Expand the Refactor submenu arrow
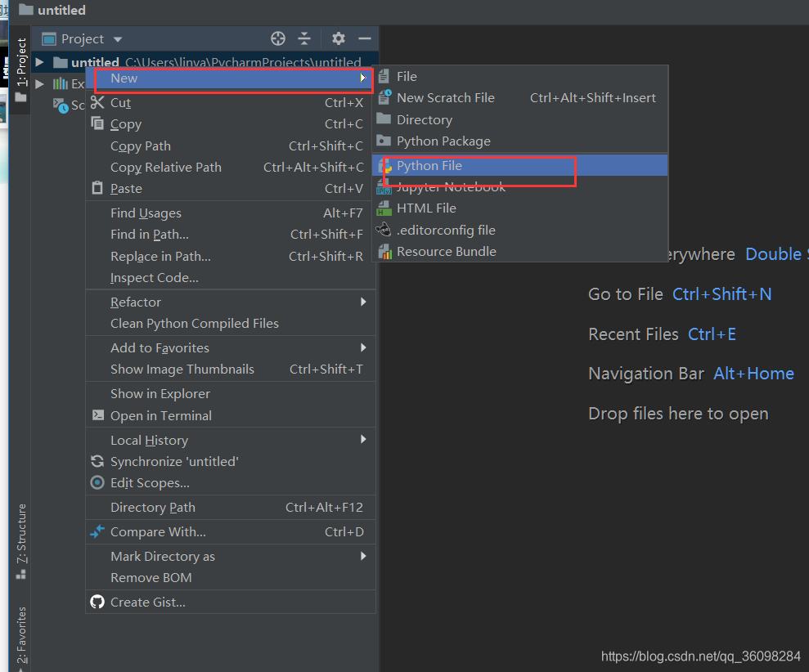809x672 pixels. [363, 302]
